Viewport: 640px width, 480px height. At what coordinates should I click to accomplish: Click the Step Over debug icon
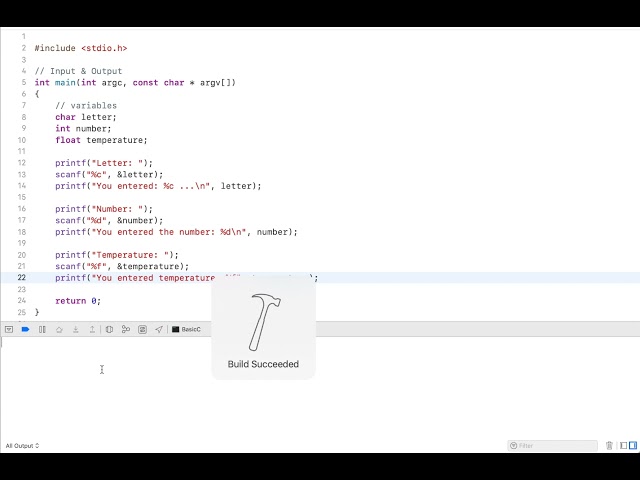tap(59, 329)
